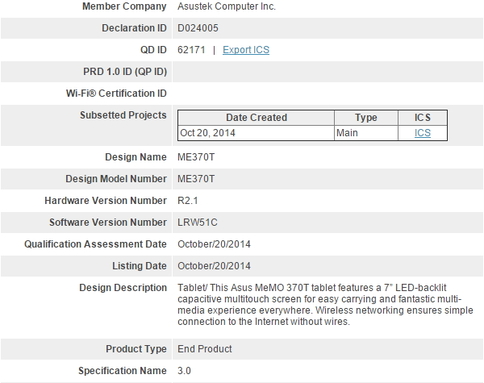Screen dimensions: 484x383
Task: Select the Listing Date value October/20/2014
Action: click(x=214, y=266)
